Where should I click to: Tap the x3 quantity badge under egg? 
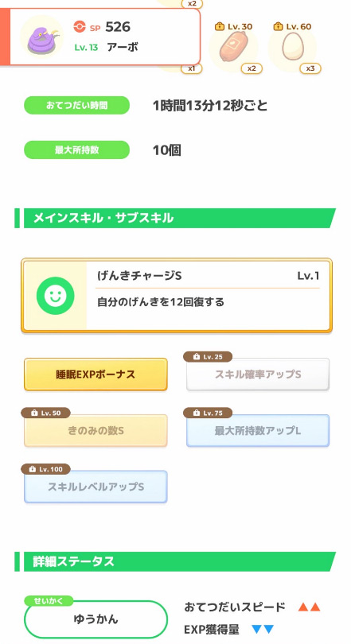310,68
